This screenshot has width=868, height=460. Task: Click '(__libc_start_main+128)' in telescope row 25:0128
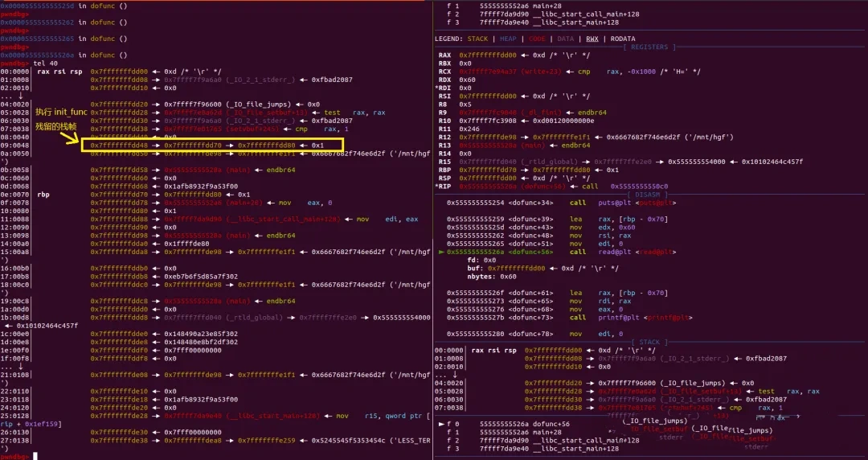point(272,416)
